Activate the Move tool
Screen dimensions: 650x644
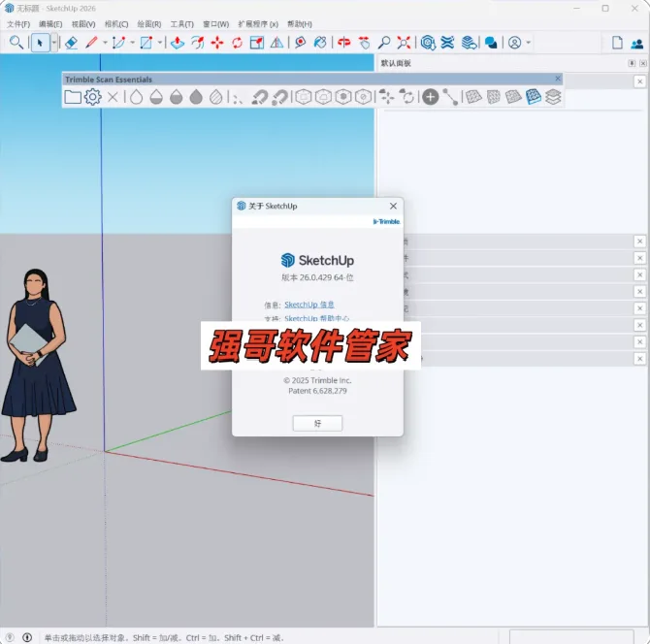(x=217, y=43)
